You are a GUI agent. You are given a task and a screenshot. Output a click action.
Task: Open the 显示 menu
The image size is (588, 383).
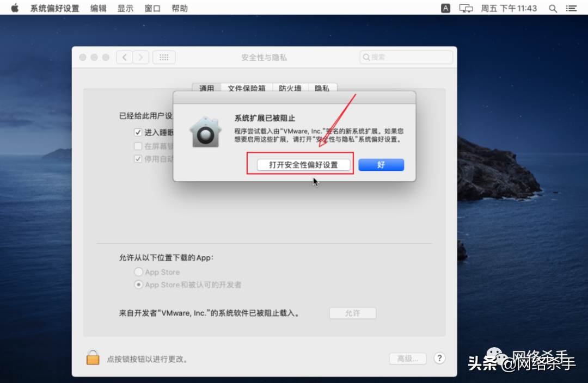point(125,8)
